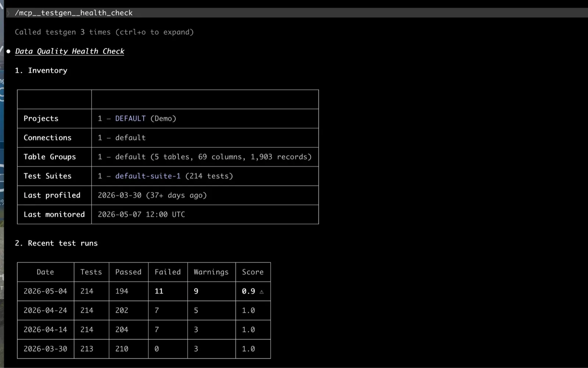Click the 2026-03-30 date cell in test runs
Viewport: 588px width, 368px height.
click(45, 349)
